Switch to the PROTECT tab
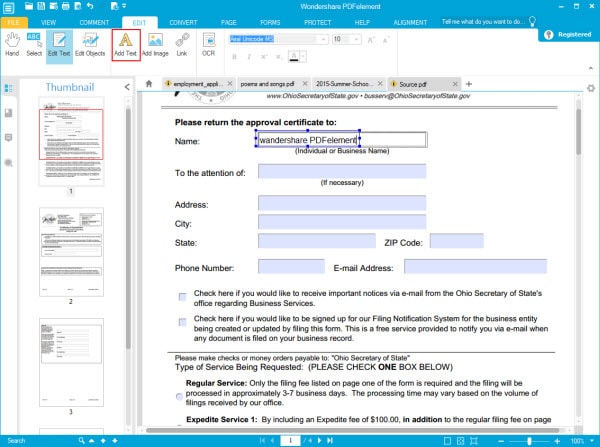This screenshot has width=600, height=447. pyautogui.click(x=317, y=23)
